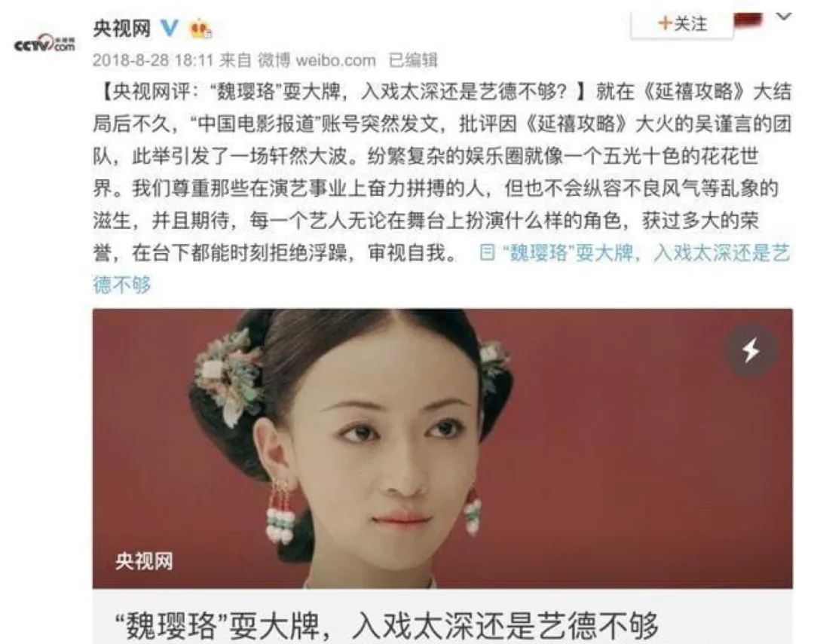Screen dimensions: 814x644
Task: Click the orange plus sign in 关注
Action: (x=665, y=23)
